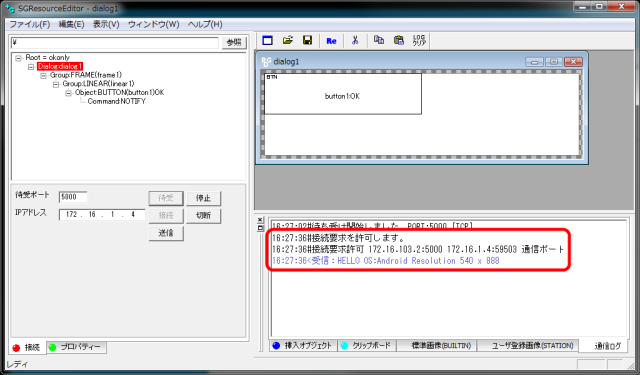
Task: Click the button1:OK object in dialog1
Action: (343, 94)
